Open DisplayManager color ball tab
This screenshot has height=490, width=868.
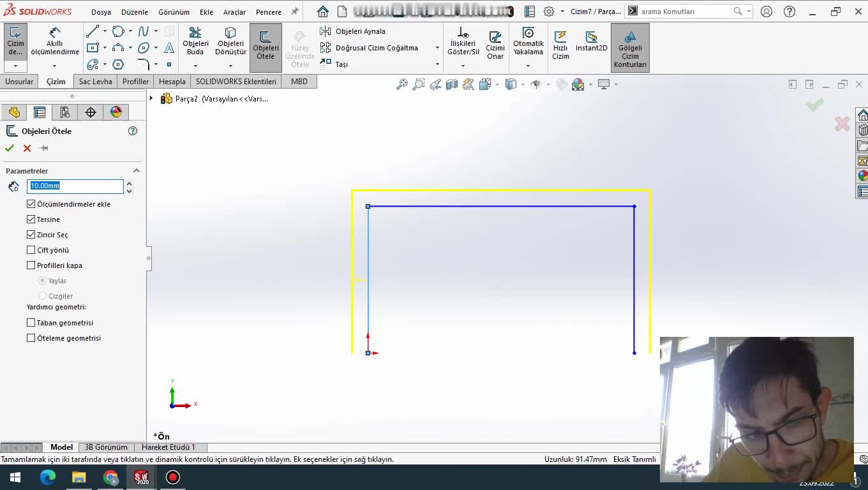coord(116,112)
